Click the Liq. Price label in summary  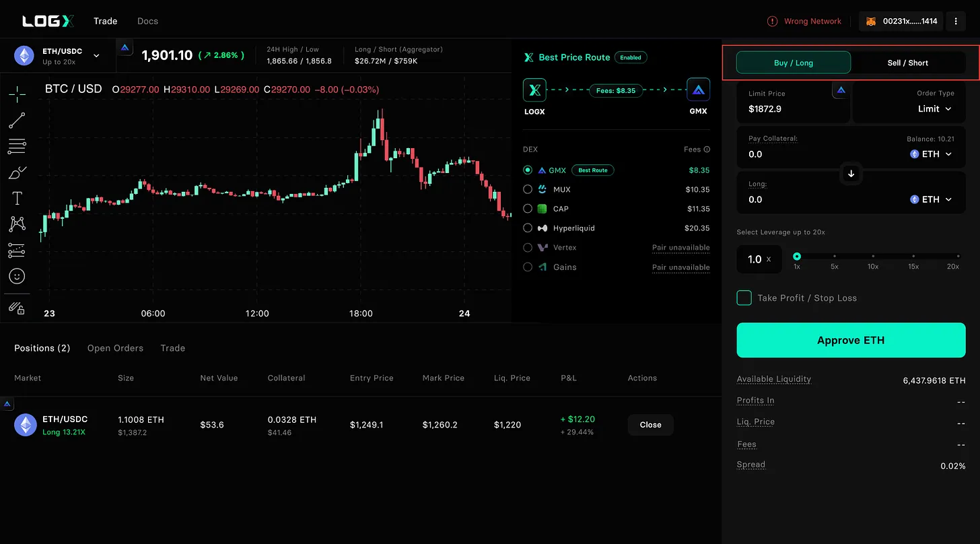756,421
